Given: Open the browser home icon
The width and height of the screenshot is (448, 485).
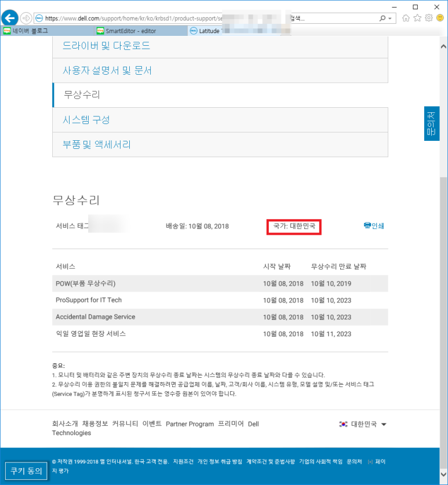Looking at the screenshot, I should click(406, 18).
